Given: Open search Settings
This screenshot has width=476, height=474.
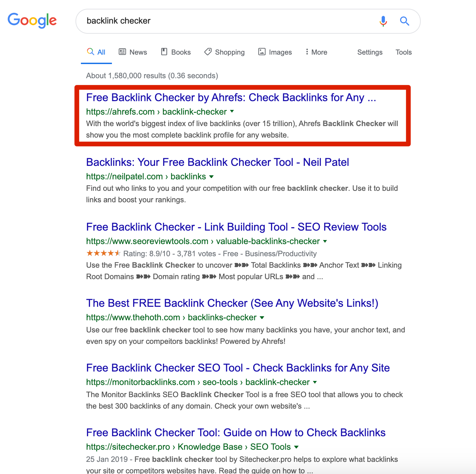Looking at the screenshot, I should tap(370, 52).
